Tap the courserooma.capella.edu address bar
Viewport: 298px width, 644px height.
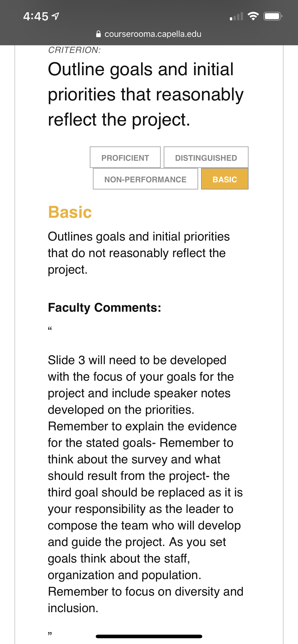point(149,34)
